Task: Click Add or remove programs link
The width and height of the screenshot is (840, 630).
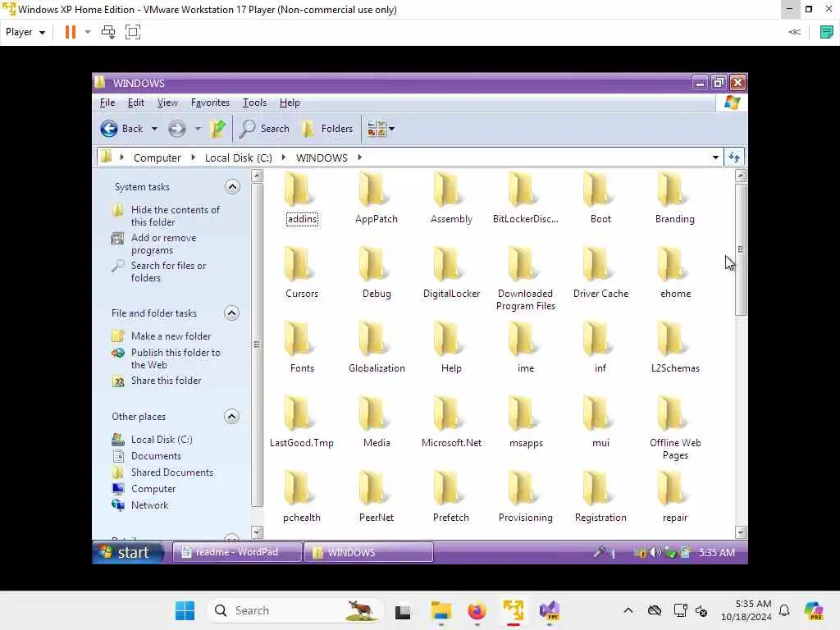Action: (x=163, y=244)
